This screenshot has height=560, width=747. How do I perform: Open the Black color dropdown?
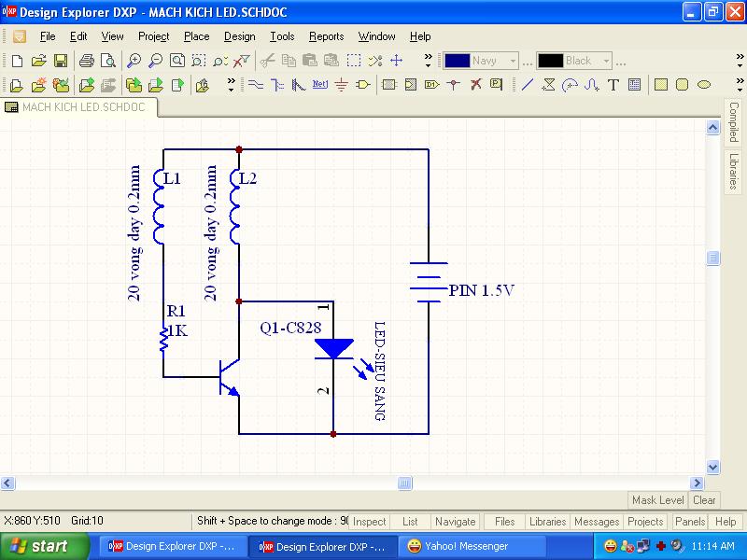[606, 61]
